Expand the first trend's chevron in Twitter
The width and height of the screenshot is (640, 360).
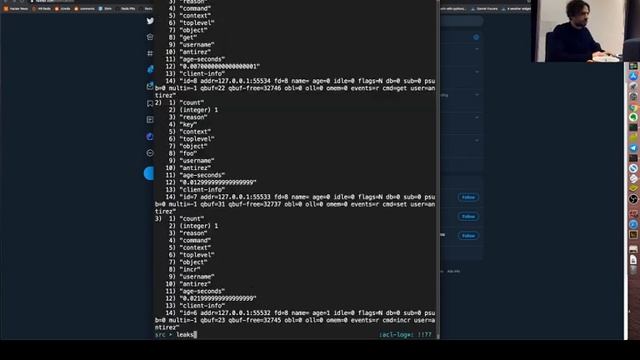[477, 49]
